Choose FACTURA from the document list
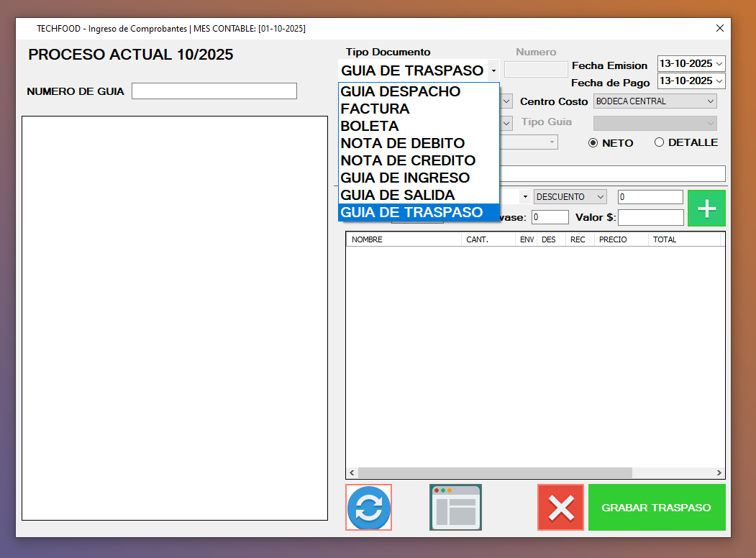756x558 pixels. [x=375, y=109]
